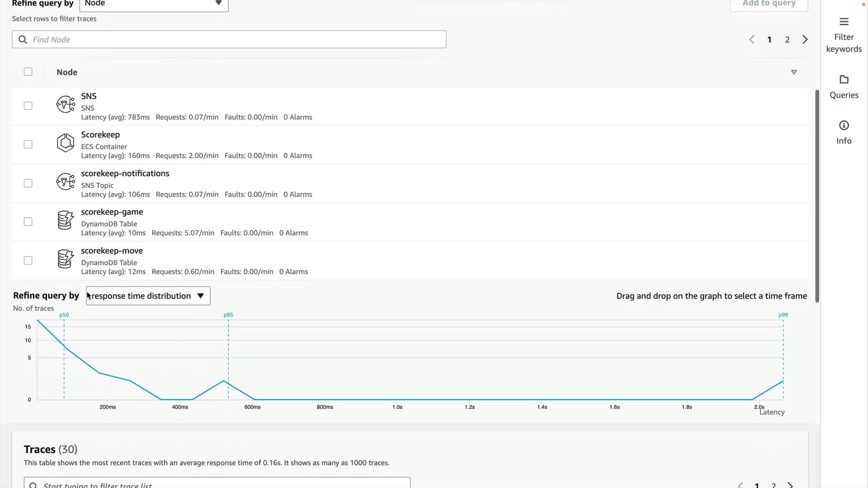
Task: Open the response time distribution dropdown
Action: click(x=148, y=296)
